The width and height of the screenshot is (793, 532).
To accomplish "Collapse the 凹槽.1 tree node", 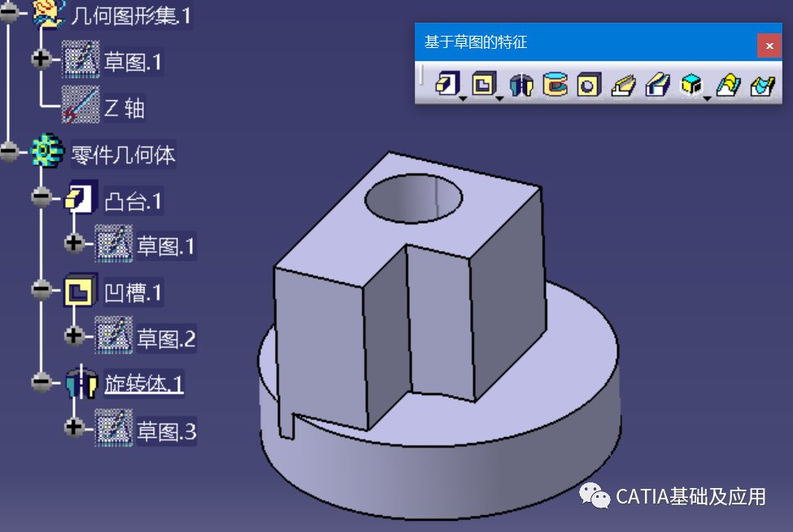I will point(41,290).
